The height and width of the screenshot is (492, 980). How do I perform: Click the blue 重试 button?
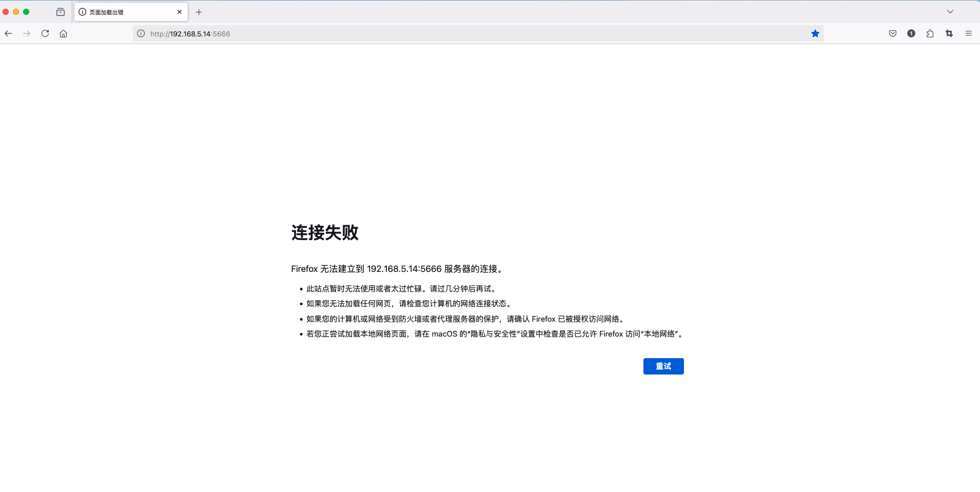coord(663,366)
